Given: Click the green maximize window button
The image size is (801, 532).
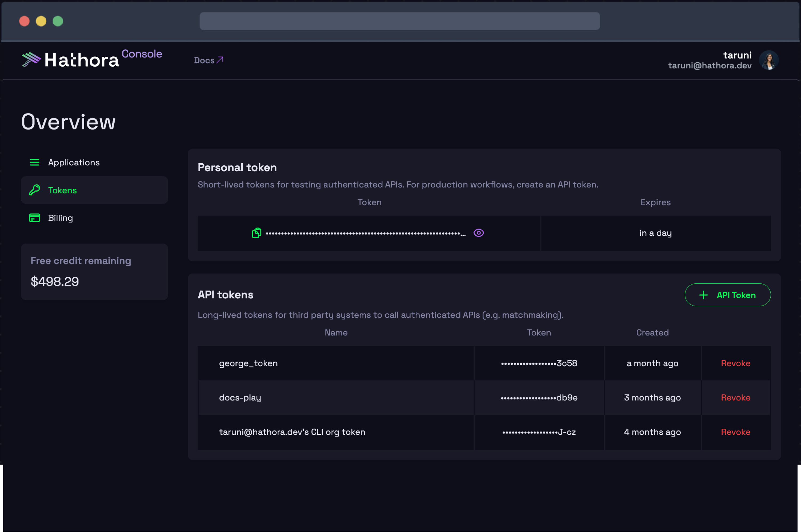Looking at the screenshot, I should tap(58, 21).
